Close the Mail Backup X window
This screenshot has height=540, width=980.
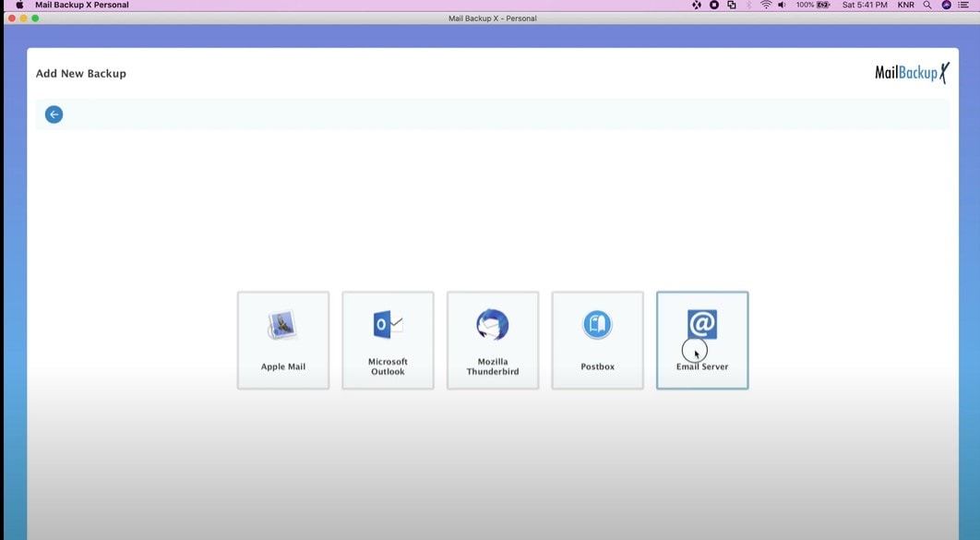pos(12,18)
